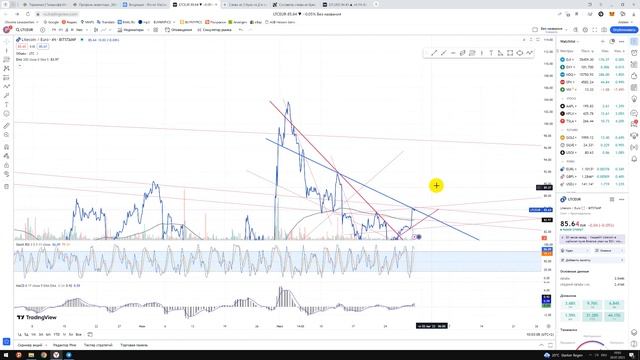Select the parallel channel tool in floating toolbar

point(462,53)
